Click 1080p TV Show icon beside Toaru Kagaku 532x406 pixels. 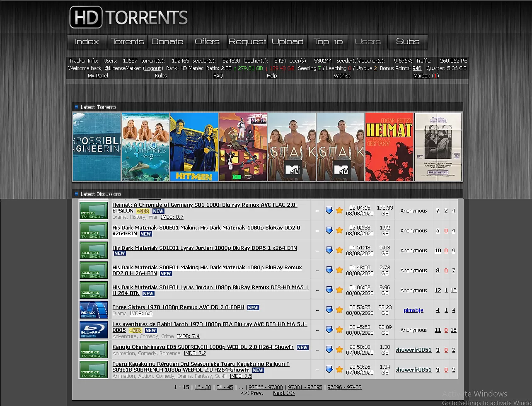[x=94, y=370]
